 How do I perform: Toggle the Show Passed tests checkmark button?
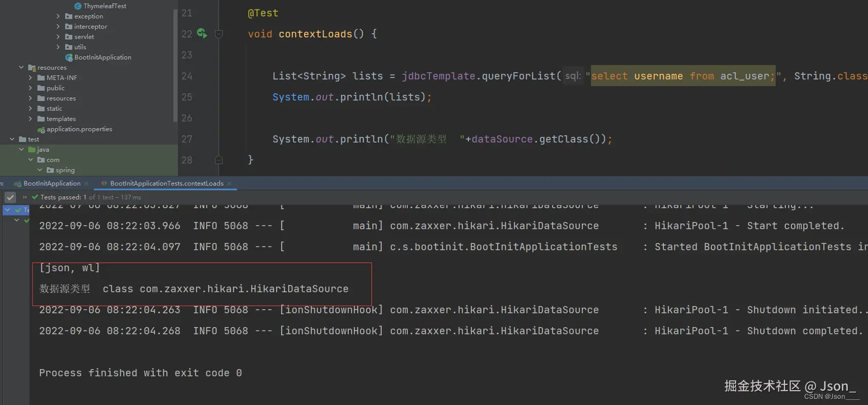(x=10, y=197)
